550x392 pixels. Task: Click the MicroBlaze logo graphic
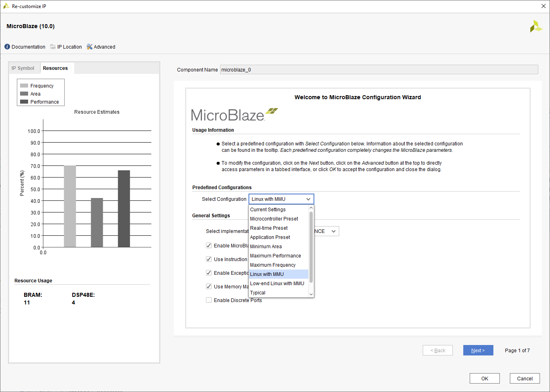[234, 115]
